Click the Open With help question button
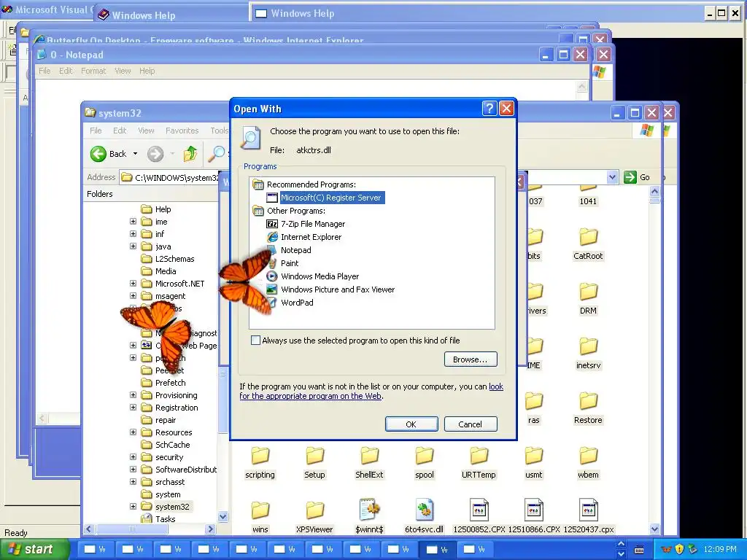 click(489, 109)
